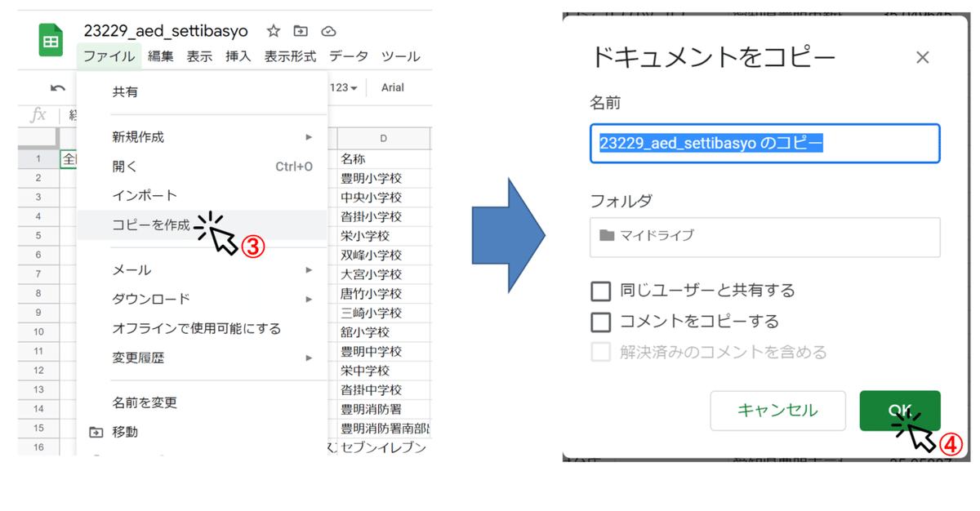Confirm the copy with the OK button
Viewport: 980px width, 511px height.
[899, 411]
